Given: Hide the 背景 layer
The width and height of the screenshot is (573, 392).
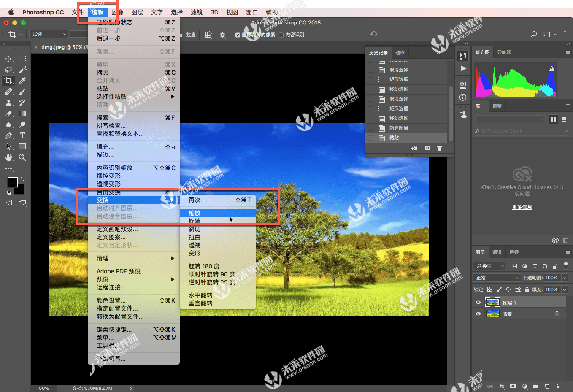Looking at the screenshot, I should pyautogui.click(x=478, y=314).
